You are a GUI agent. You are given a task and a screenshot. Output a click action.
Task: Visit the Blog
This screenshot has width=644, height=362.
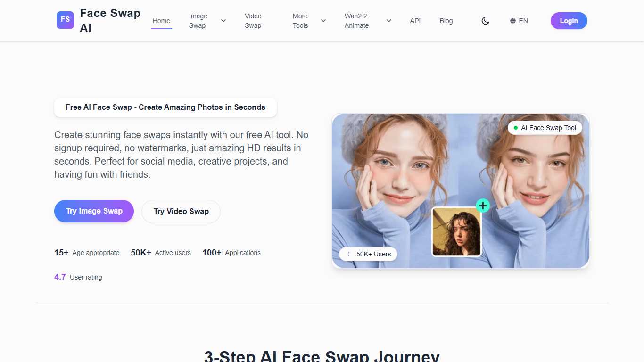[446, 21]
